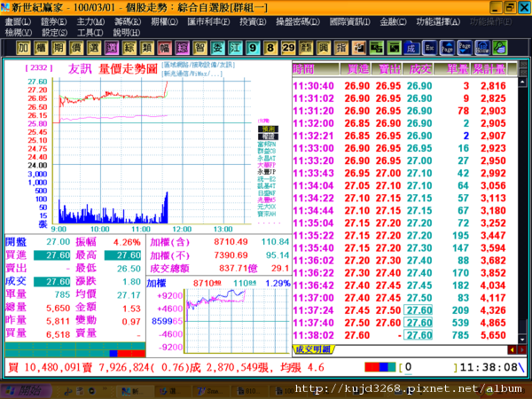532x399 pixels.
Task: Click the 單量 column header
Action: click(x=452, y=69)
